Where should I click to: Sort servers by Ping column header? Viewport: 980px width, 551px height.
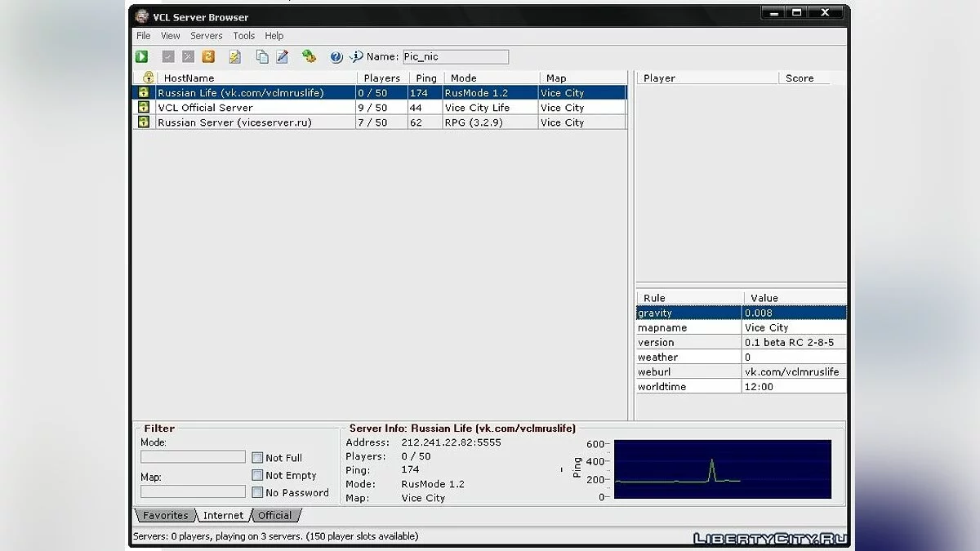pyautogui.click(x=425, y=78)
